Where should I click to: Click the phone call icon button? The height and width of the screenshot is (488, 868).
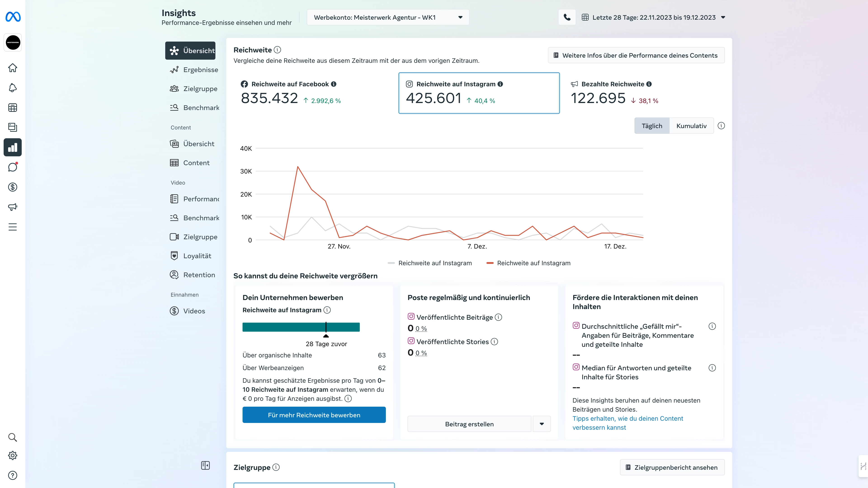click(567, 17)
